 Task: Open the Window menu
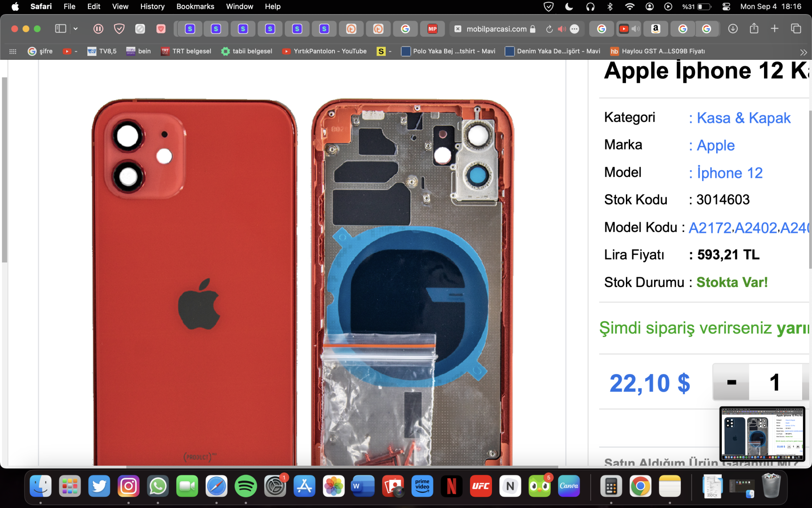pyautogui.click(x=240, y=7)
